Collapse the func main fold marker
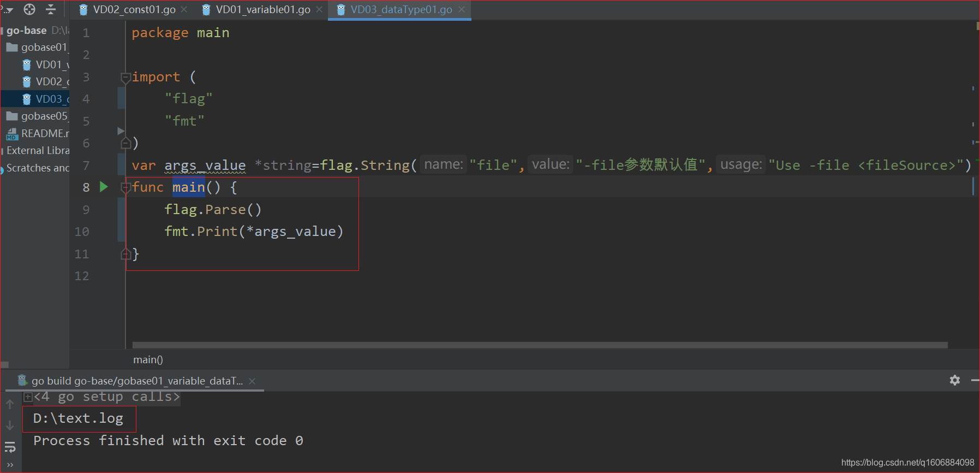The width and height of the screenshot is (980, 473). tap(125, 187)
